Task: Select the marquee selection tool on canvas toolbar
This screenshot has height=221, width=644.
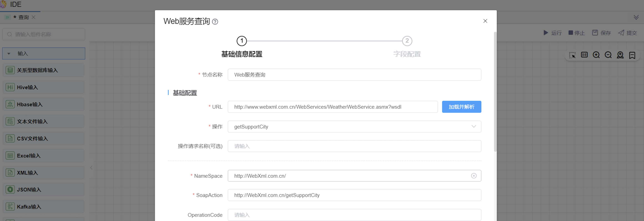Action: tap(572, 55)
